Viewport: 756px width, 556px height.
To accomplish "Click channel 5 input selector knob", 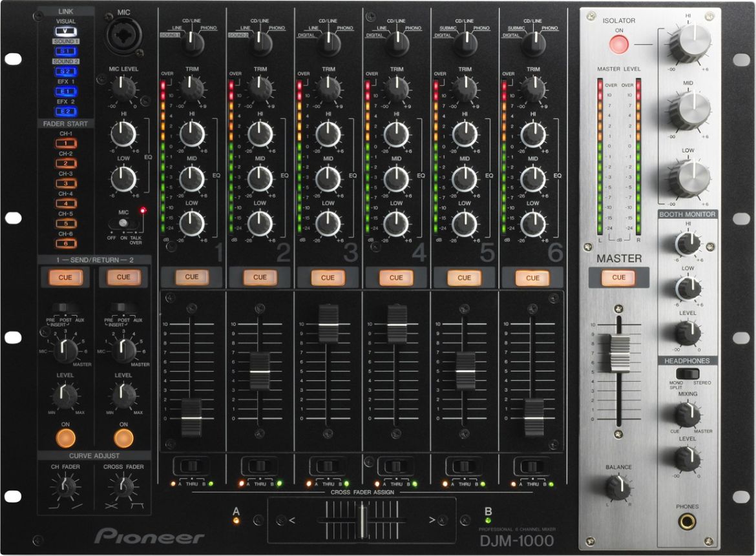I will click(x=465, y=43).
